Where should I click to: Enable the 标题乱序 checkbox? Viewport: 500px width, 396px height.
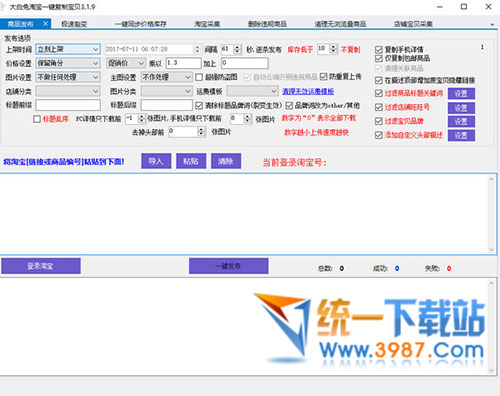click(x=37, y=119)
